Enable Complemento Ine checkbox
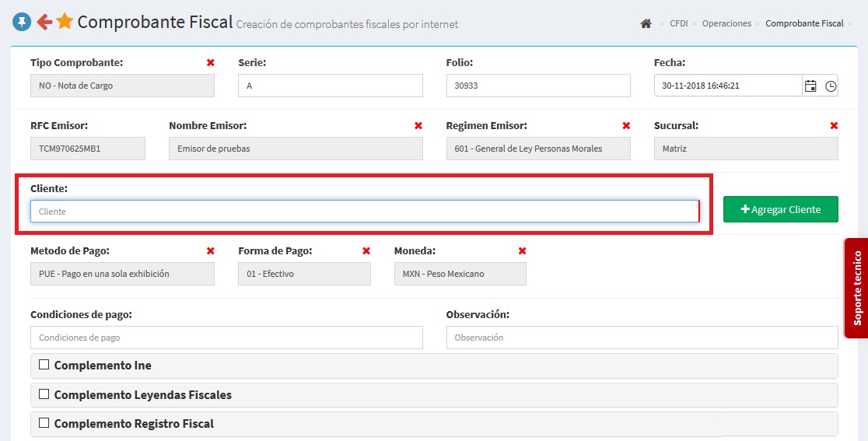The image size is (868, 441). 44,365
